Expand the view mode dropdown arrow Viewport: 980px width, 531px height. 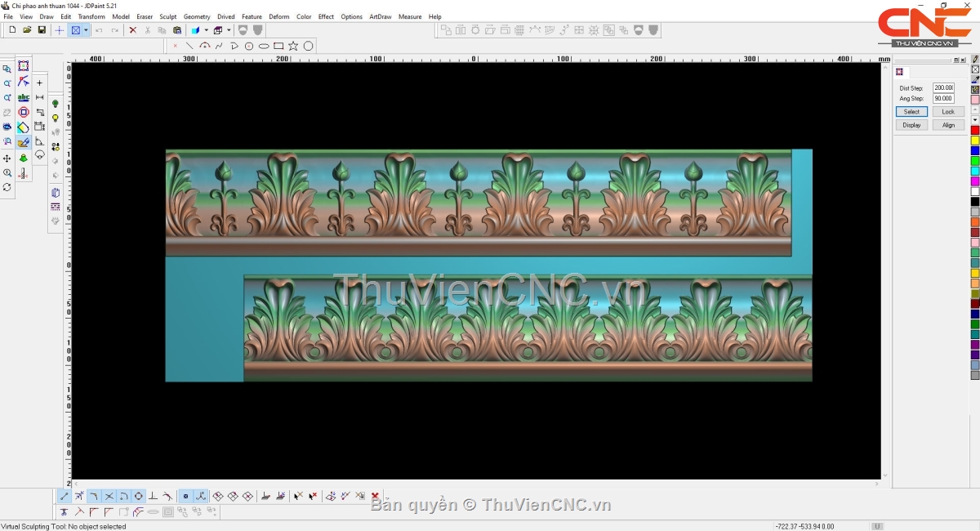[x=86, y=30]
